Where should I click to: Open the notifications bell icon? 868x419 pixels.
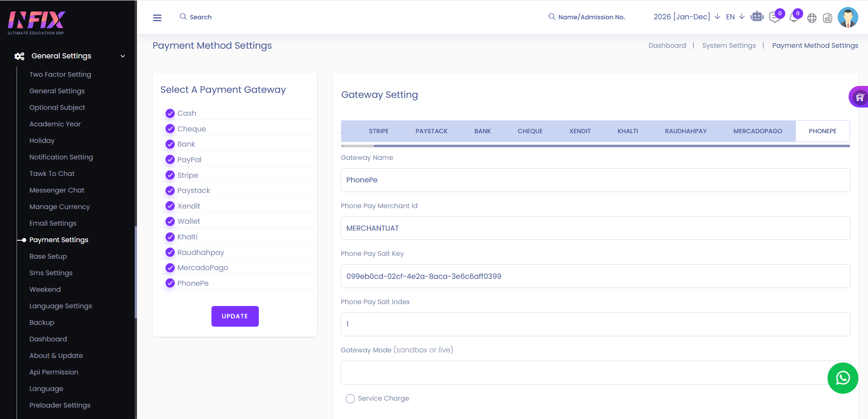coord(794,17)
